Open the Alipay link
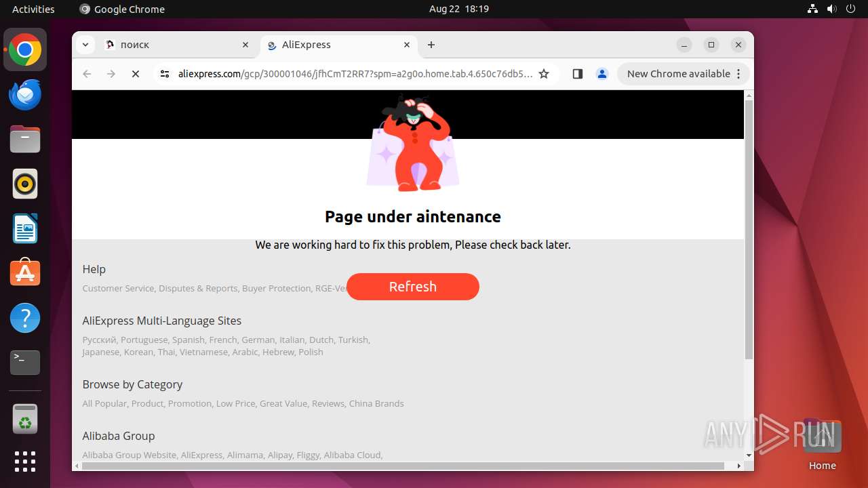Screen dimensions: 868x488 280,455
